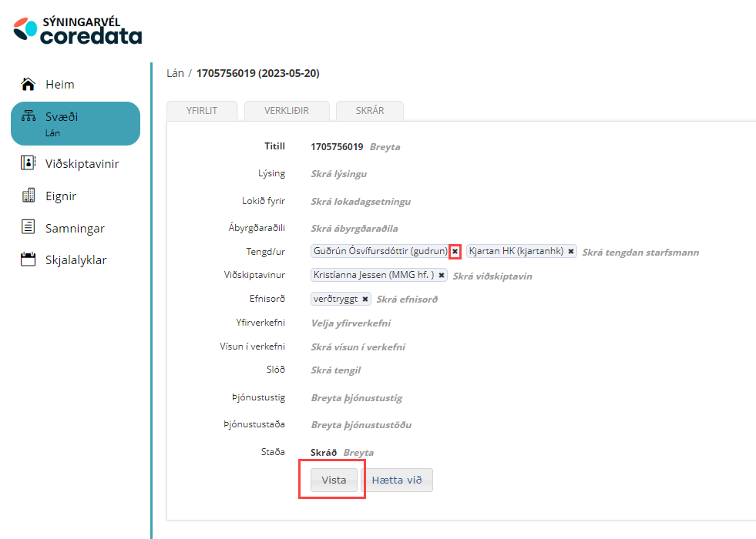Image resolution: width=756 pixels, height=539 pixels.
Task: Click the Eignir building icon
Action: pos(29,196)
